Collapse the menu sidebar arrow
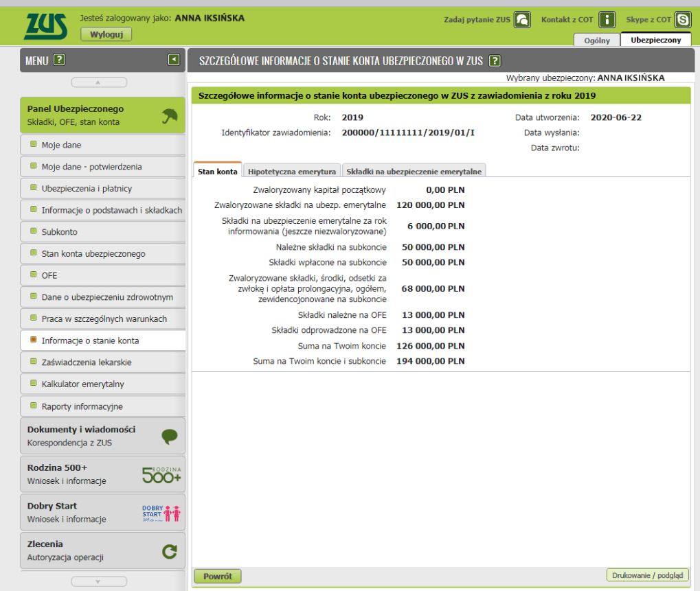Screen dimensions: 700x591 click(174, 60)
